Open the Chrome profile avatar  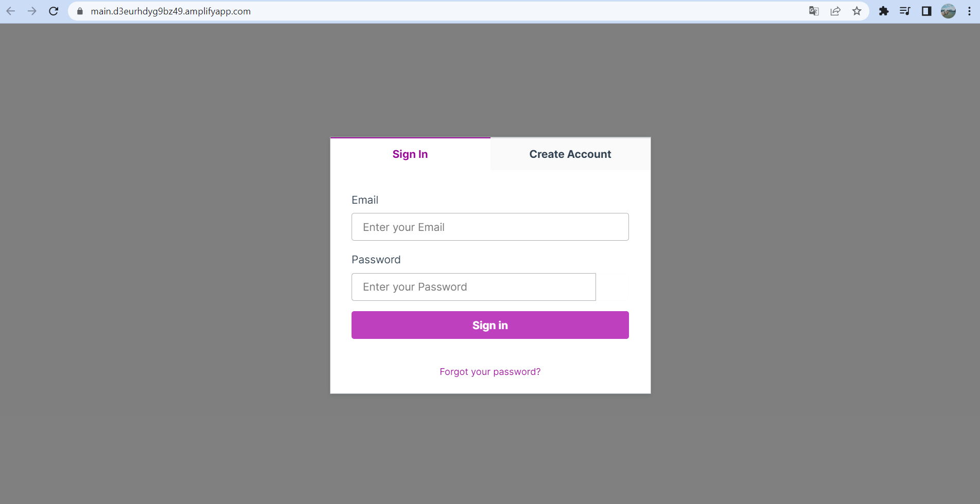[948, 11]
